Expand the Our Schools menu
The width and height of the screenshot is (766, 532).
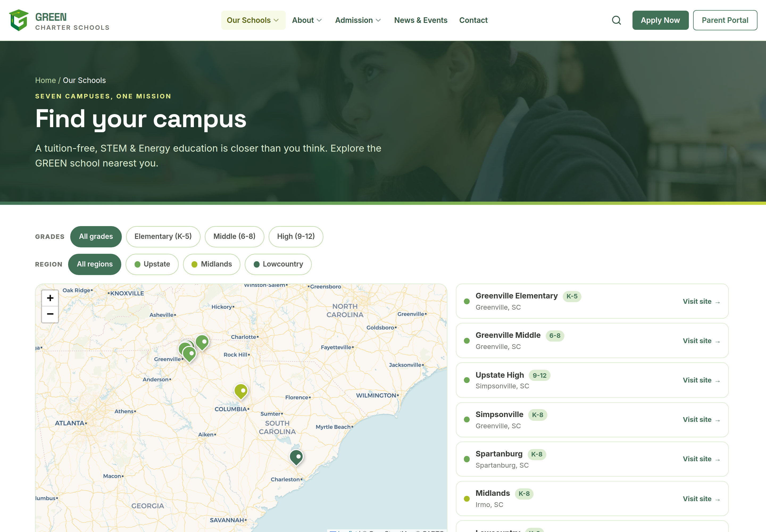[253, 20]
